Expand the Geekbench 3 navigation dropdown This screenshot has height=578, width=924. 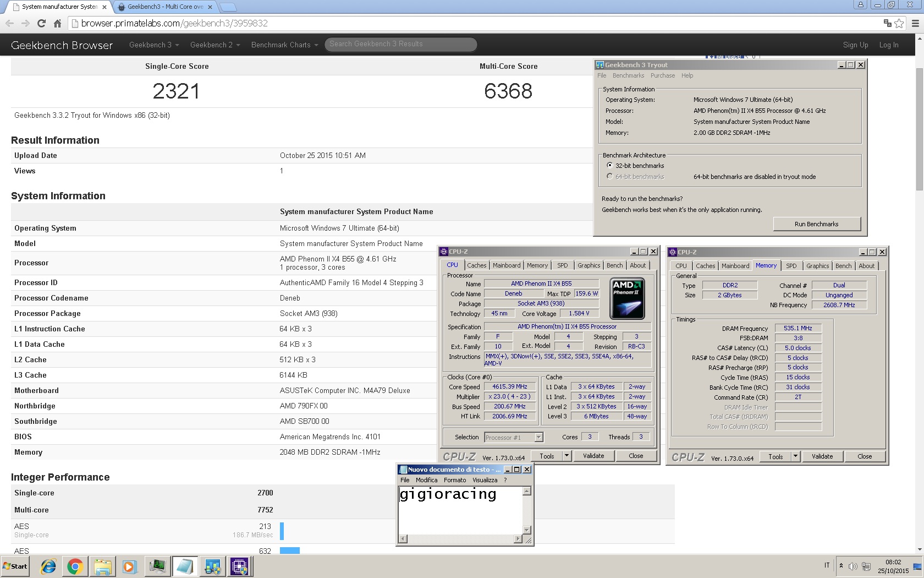point(154,45)
